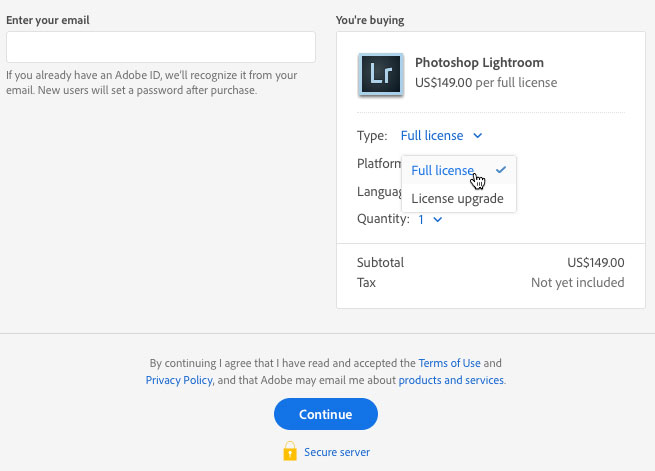This screenshot has width=655, height=471.
Task: Choose Full license in the open menu
Action: 443,171
